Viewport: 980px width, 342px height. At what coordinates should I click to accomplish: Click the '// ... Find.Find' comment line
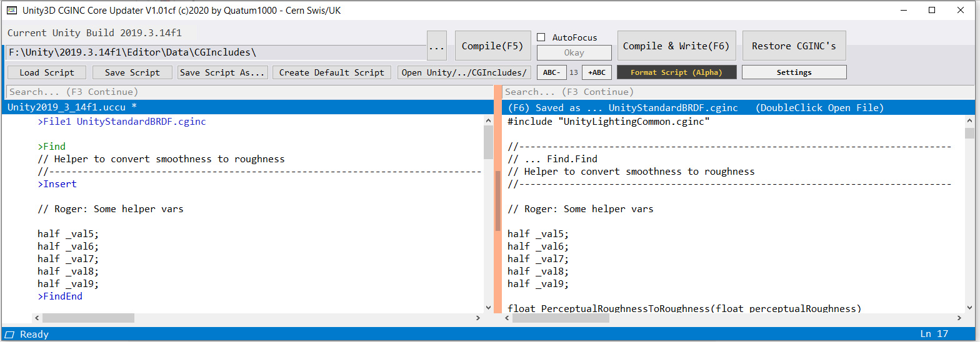pos(552,159)
